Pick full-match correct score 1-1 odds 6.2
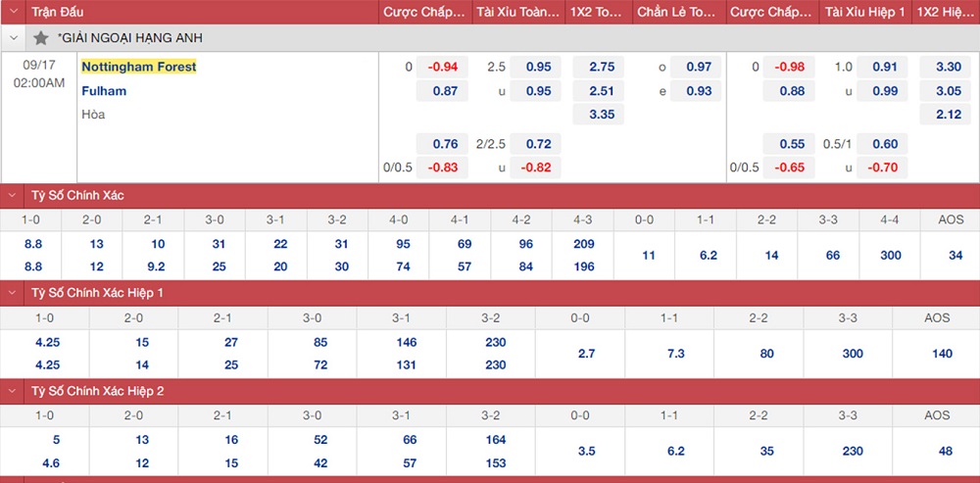Viewport: 980px width, 483px height. click(x=709, y=256)
